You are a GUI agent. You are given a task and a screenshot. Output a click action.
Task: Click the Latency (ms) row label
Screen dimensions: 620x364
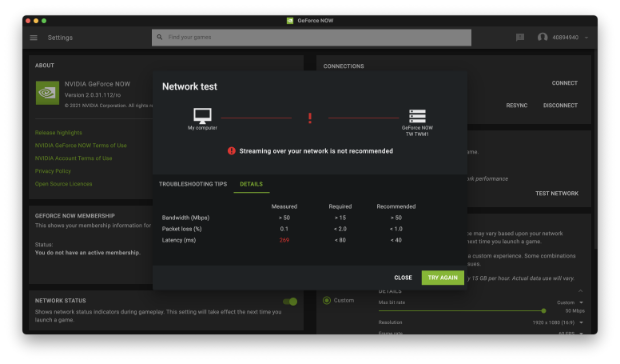pos(179,240)
